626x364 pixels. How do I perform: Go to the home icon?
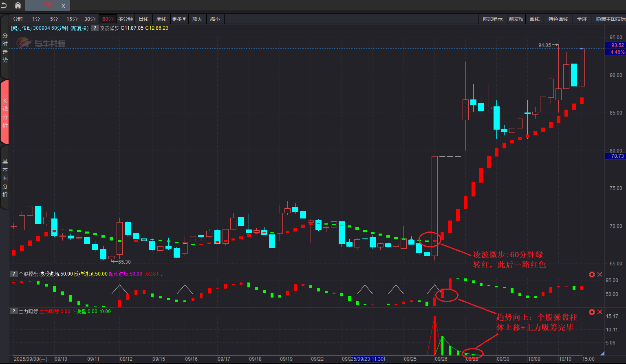coord(18,5)
